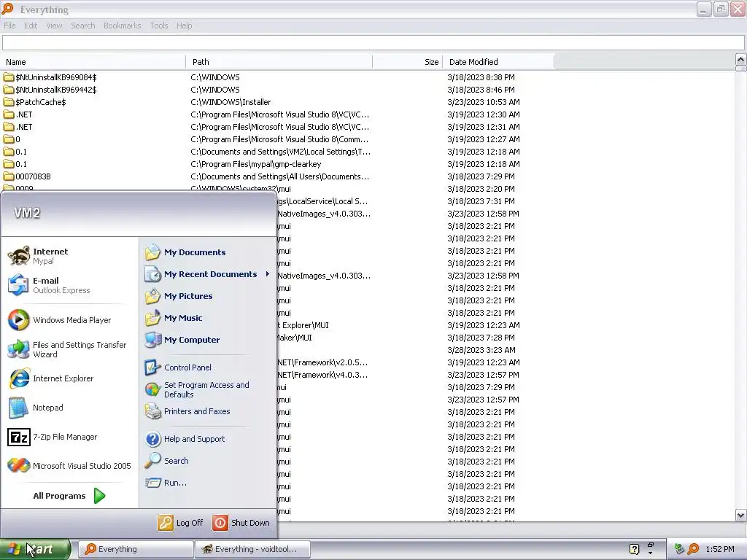Viewport: 747px width, 560px height.
Task: Click the Start button
Action: tap(36, 549)
